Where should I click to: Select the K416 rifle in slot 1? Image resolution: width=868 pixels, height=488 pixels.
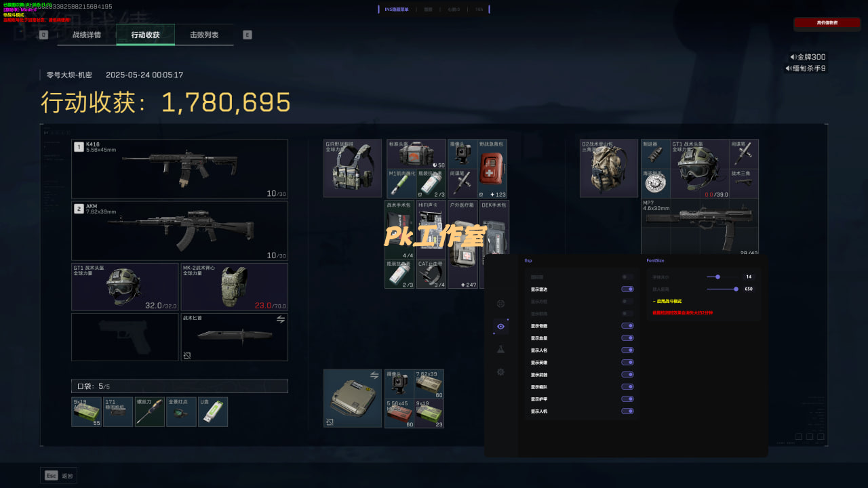pos(180,169)
